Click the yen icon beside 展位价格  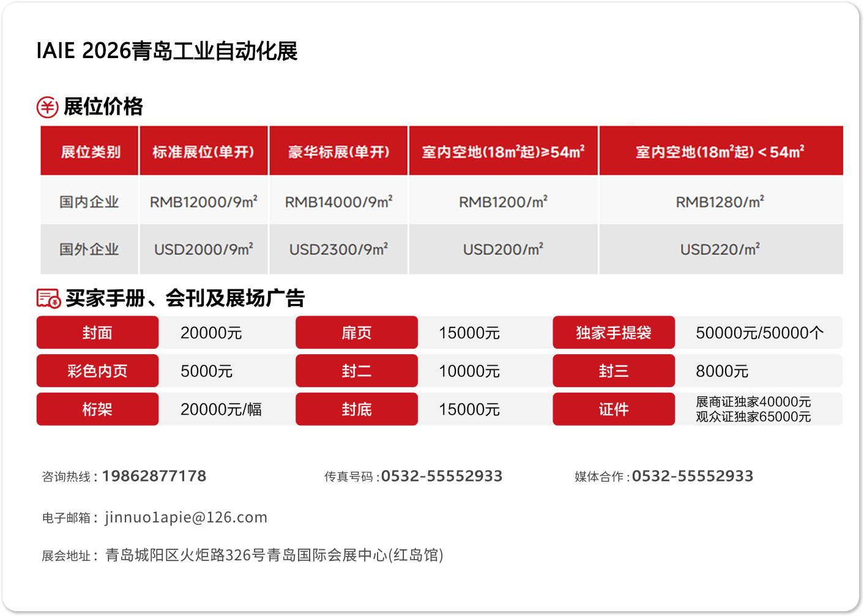coord(47,107)
